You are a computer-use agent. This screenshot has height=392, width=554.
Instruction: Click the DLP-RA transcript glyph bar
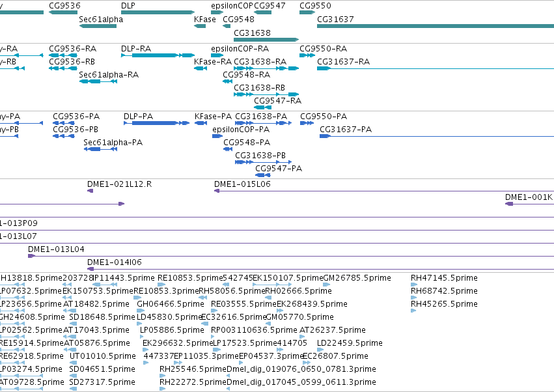click(158, 55)
